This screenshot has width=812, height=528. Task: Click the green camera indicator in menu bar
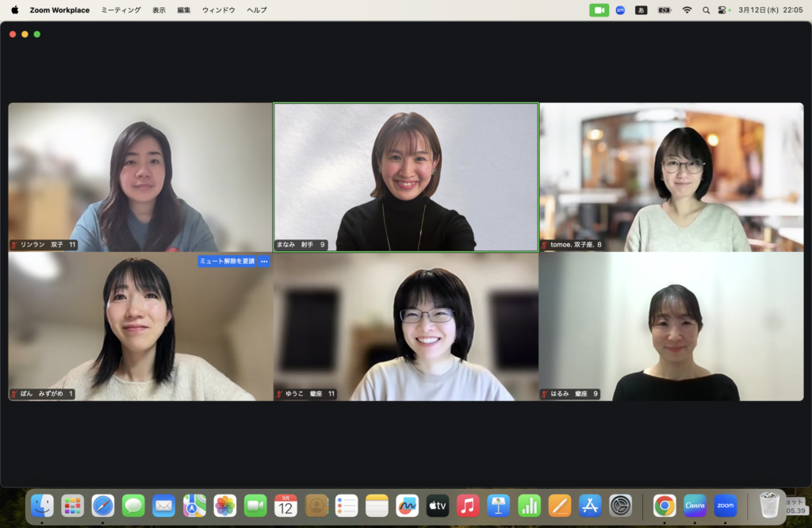pyautogui.click(x=599, y=10)
